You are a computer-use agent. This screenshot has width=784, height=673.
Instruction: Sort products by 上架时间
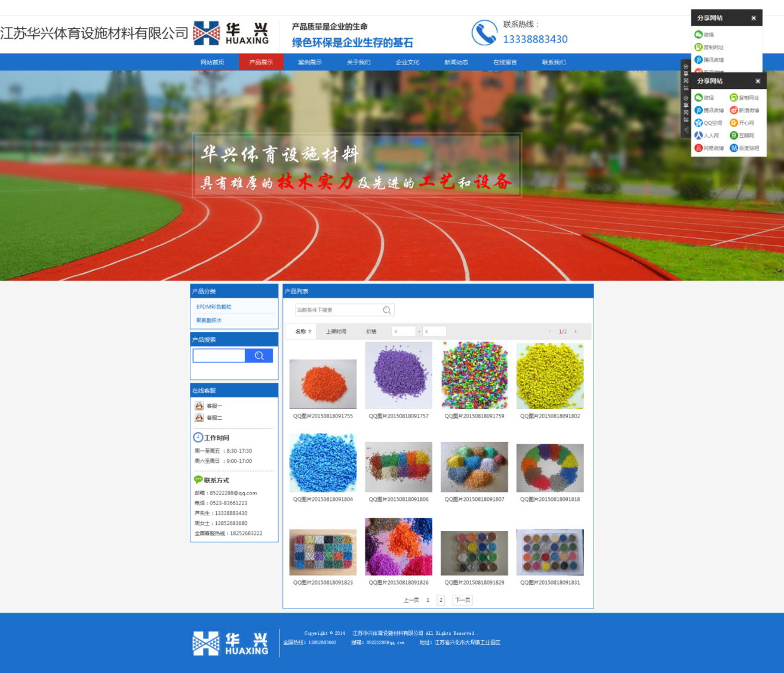pyautogui.click(x=336, y=331)
